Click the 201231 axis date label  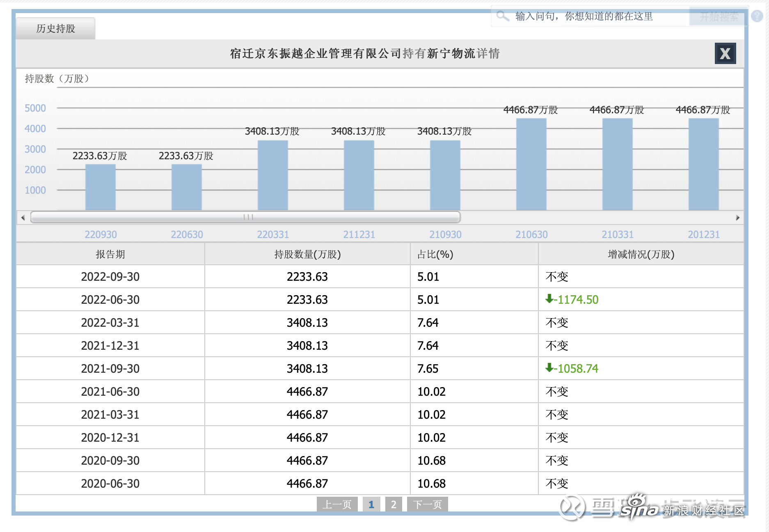pyautogui.click(x=704, y=234)
